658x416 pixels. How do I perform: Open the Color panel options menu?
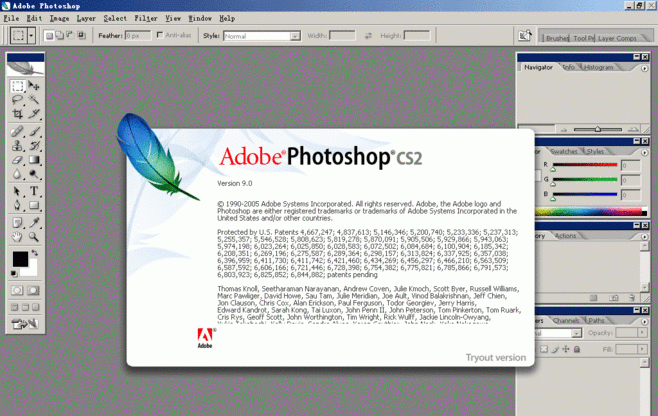(x=645, y=153)
